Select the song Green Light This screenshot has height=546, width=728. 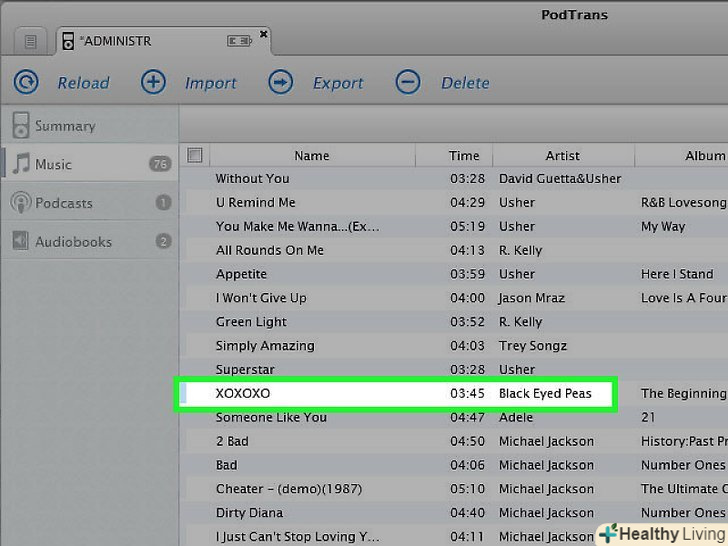[x=454, y=322]
